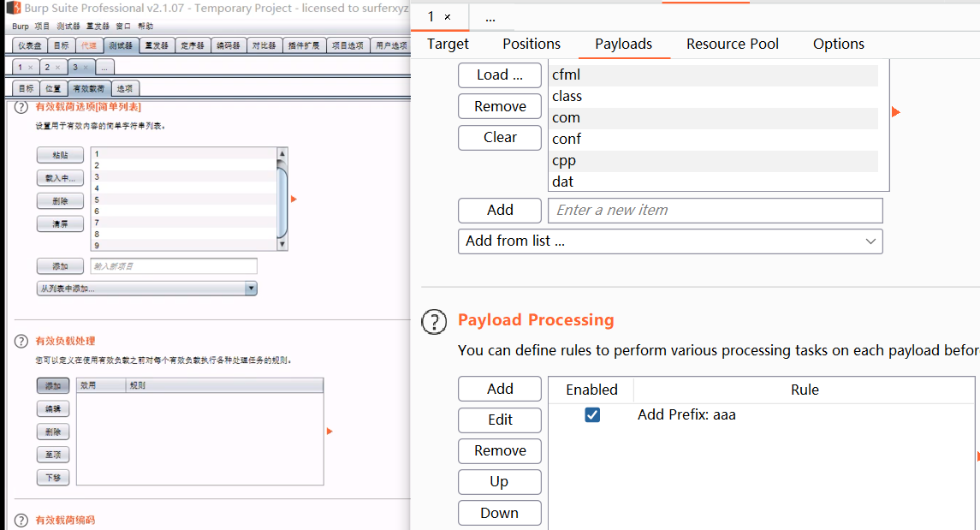The height and width of the screenshot is (530, 980).
Task: Switch to the 项目选项 main tab
Action: pyautogui.click(x=347, y=45)
